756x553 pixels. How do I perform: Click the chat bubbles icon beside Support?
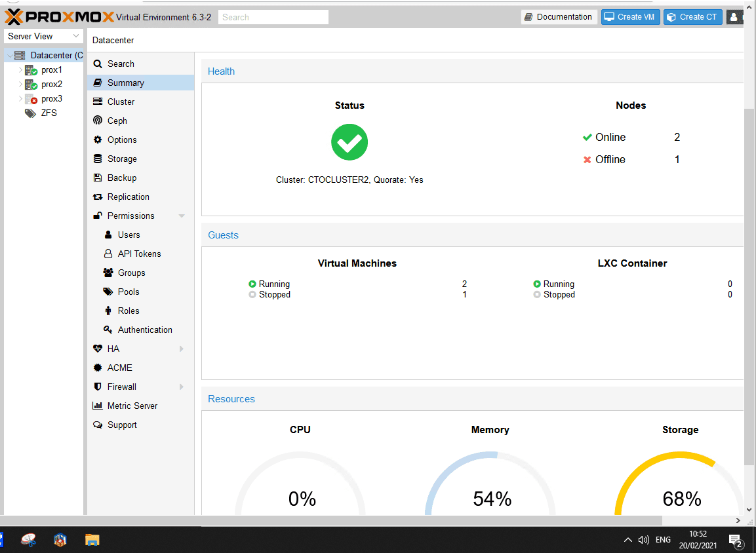[x=98, y=425]
